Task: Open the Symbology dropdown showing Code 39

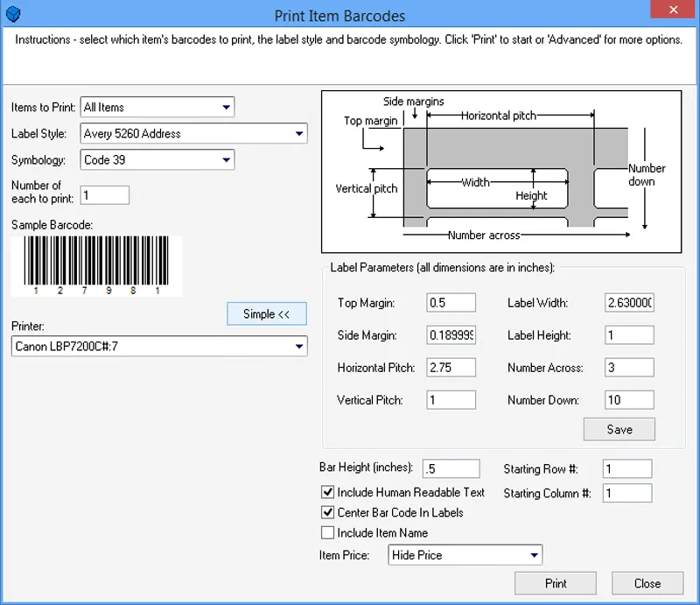Action: click(x=157, y=159)
